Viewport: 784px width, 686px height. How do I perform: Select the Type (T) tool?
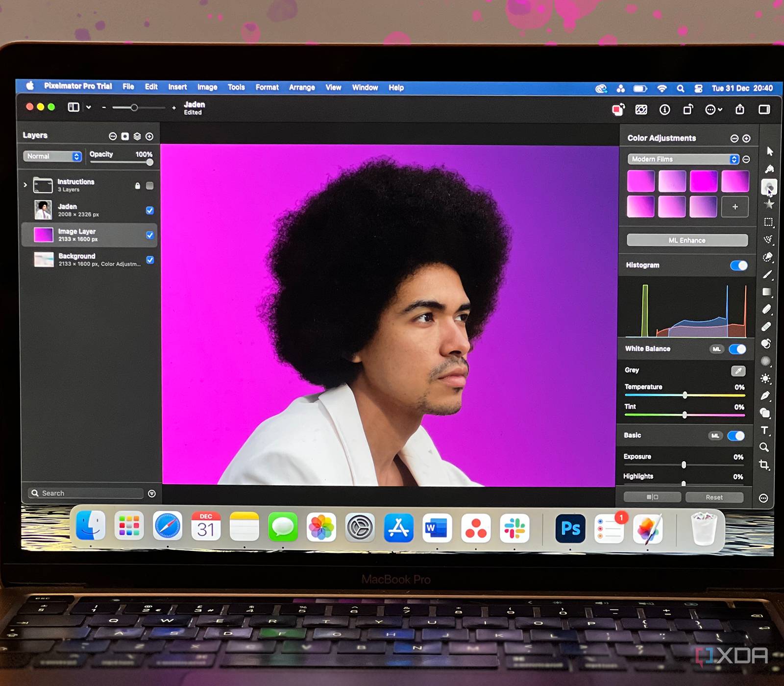764,430
